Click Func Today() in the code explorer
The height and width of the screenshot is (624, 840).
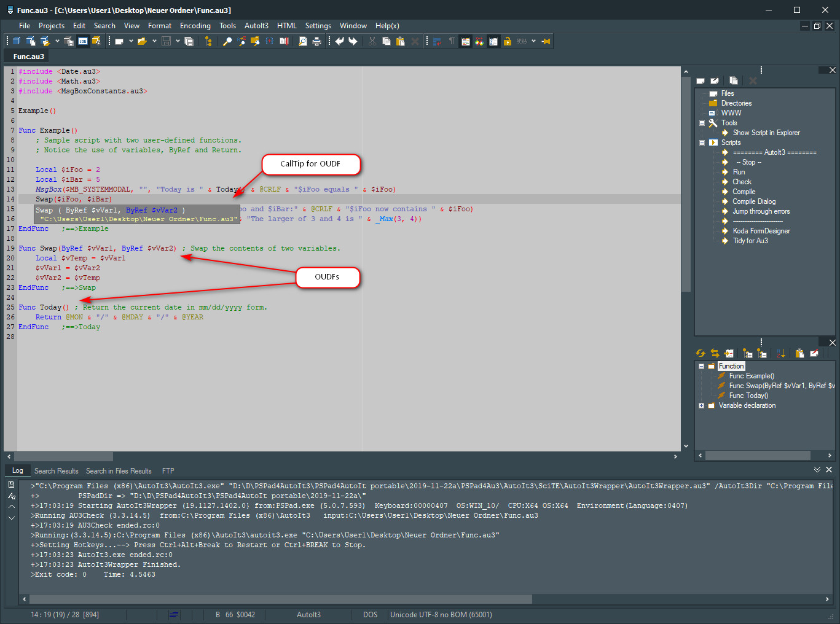pos(748,396)
